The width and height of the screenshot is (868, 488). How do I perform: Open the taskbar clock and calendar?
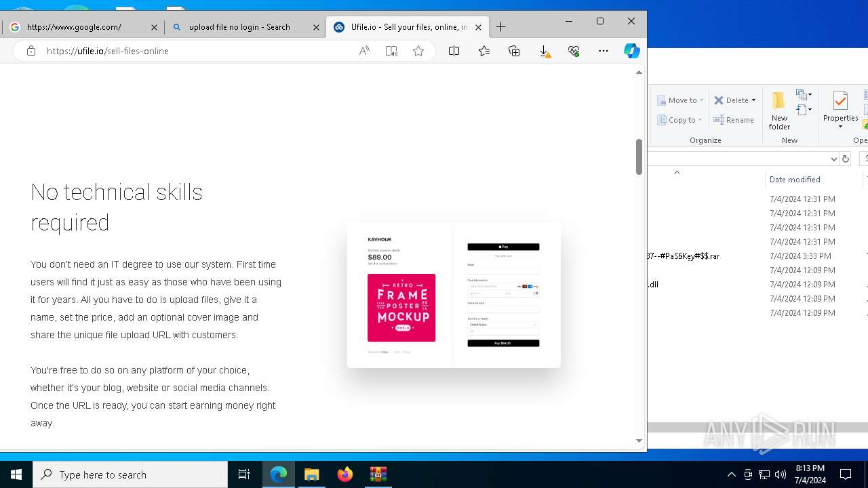point(810,474)
